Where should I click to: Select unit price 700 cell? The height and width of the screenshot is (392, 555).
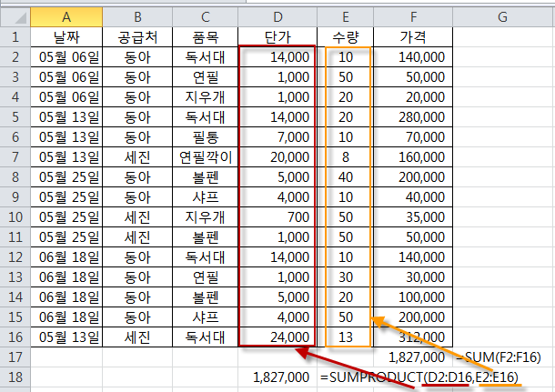[x=277, y=216]
